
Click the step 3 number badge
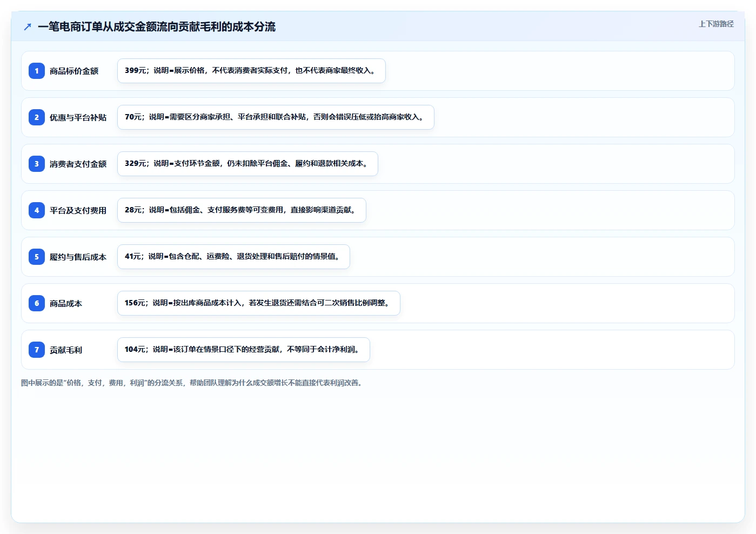(x=37, y=164)
